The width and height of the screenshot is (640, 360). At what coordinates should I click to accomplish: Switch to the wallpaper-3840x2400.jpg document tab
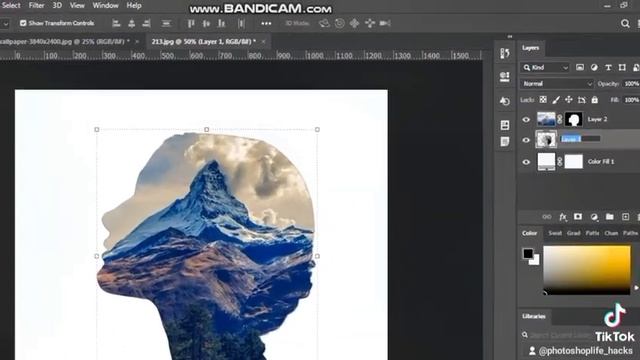(65, 42)
